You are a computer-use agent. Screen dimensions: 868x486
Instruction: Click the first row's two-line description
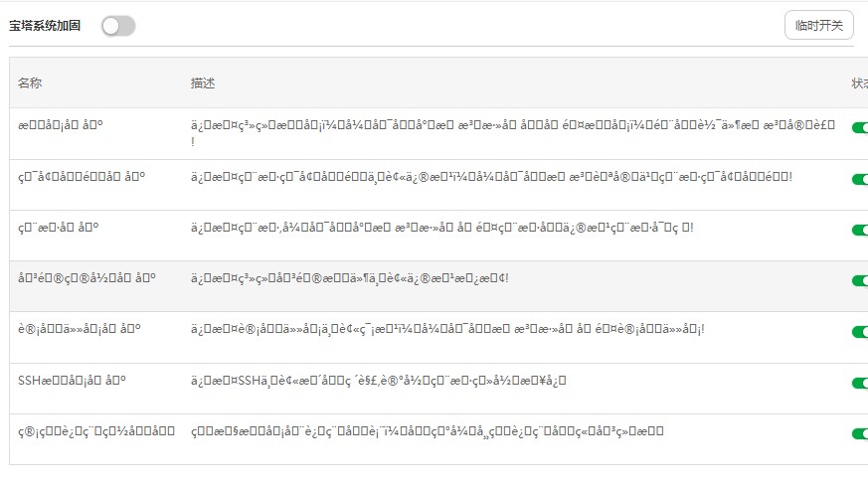[513, 133]
